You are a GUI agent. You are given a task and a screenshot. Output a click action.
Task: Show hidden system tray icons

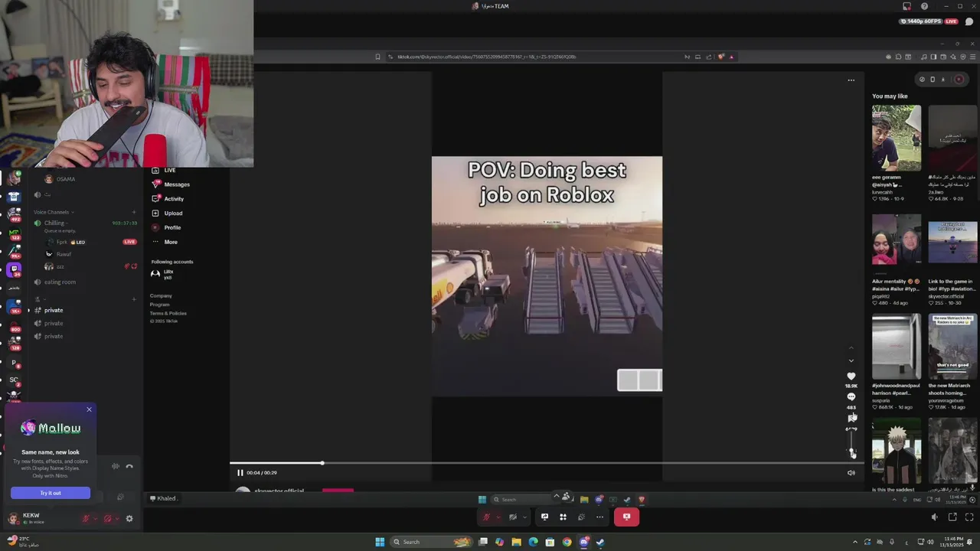[x=855, y=542]
